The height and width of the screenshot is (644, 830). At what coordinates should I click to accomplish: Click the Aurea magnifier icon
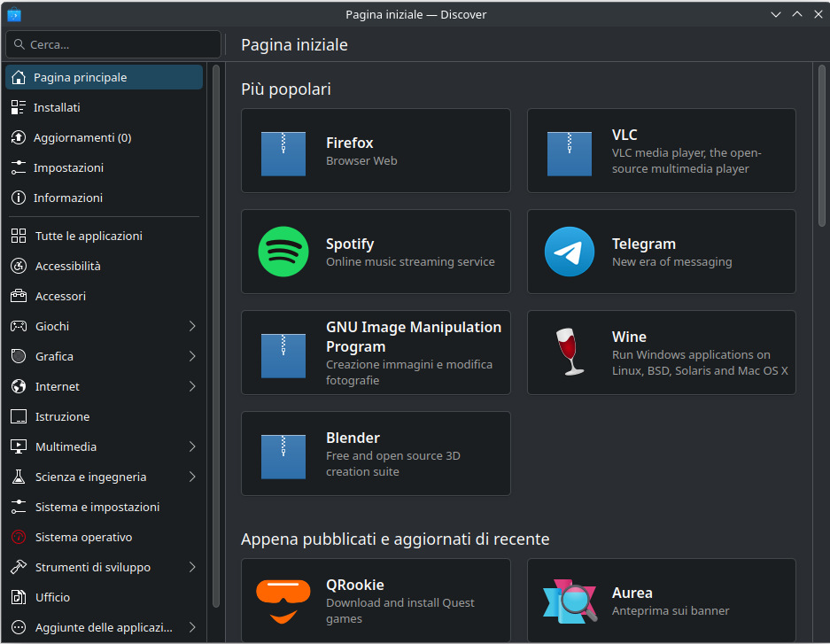570,601
